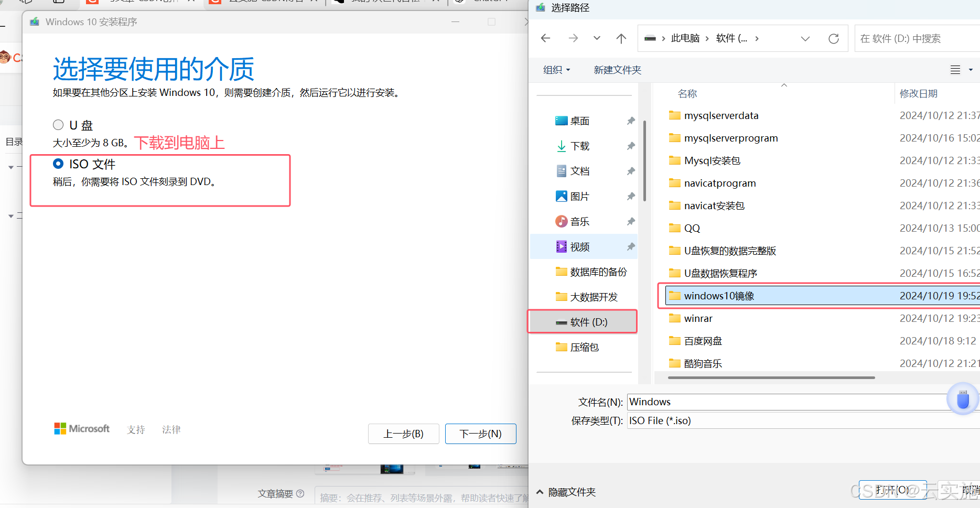980x508 pixels.
Task: Select the windows10镜像 folder
Action: [x=823, y=296]
